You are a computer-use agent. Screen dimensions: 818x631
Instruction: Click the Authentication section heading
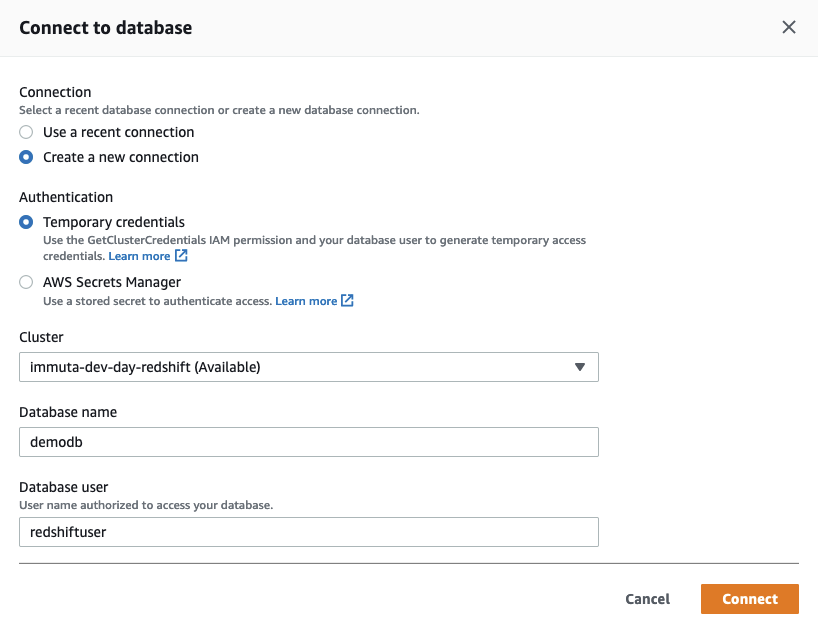(66, 197)
